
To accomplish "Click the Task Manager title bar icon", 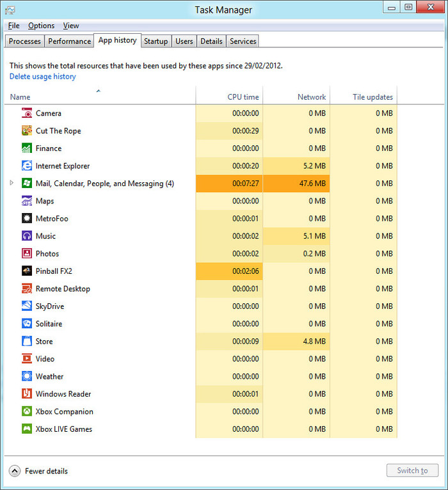I will (10, 10).
